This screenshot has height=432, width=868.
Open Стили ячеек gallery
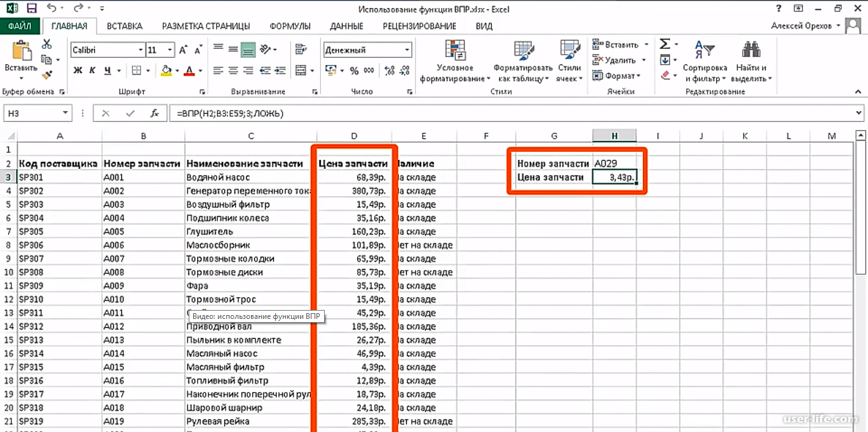569,62
